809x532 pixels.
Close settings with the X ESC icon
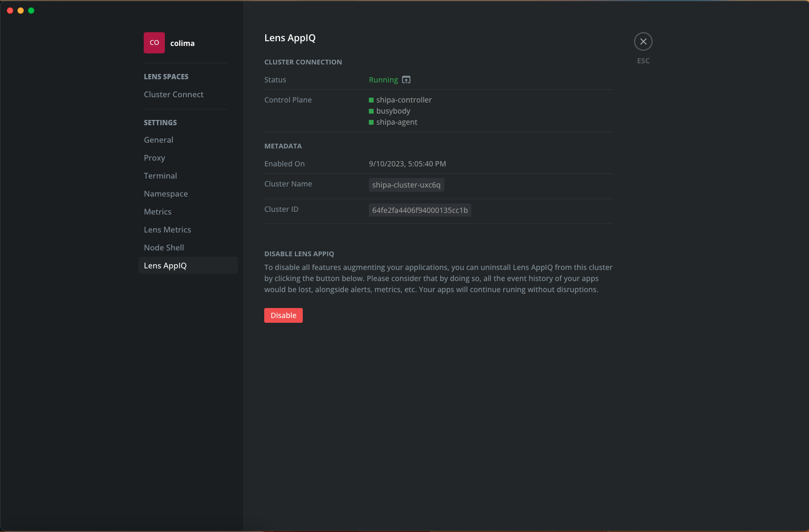[x=643, y=42]
